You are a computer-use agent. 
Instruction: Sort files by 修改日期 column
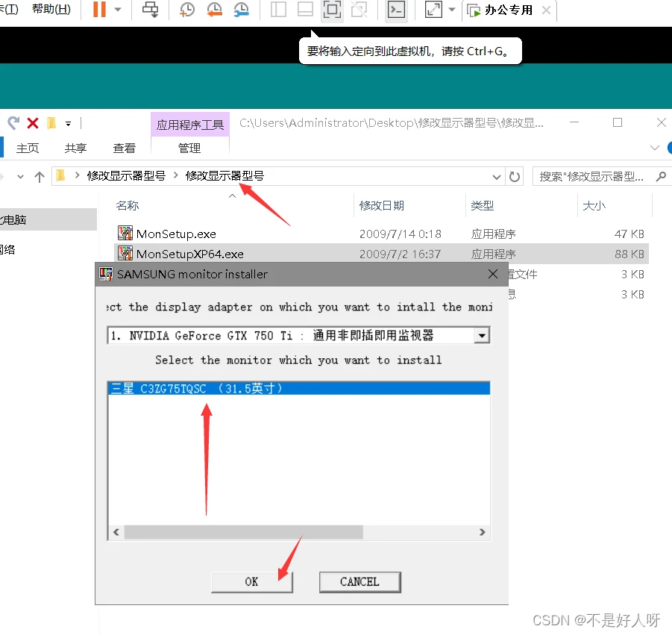pyautogui.click(x=381, y=206)
